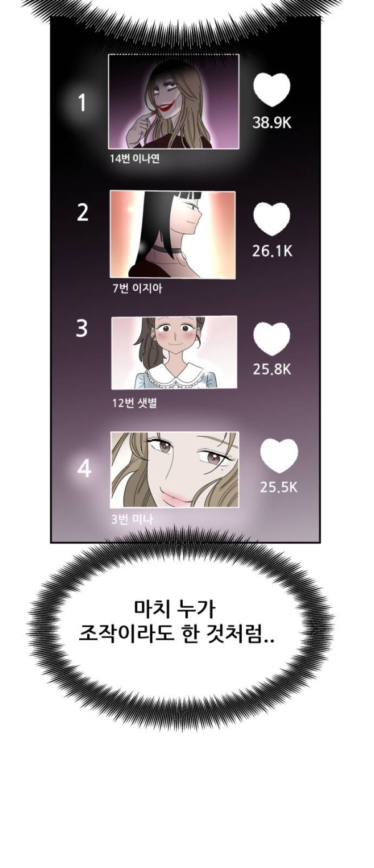This screenshot has width=374, height=868.
Task: Click the 38.9K like count
Action: (272, 123)
